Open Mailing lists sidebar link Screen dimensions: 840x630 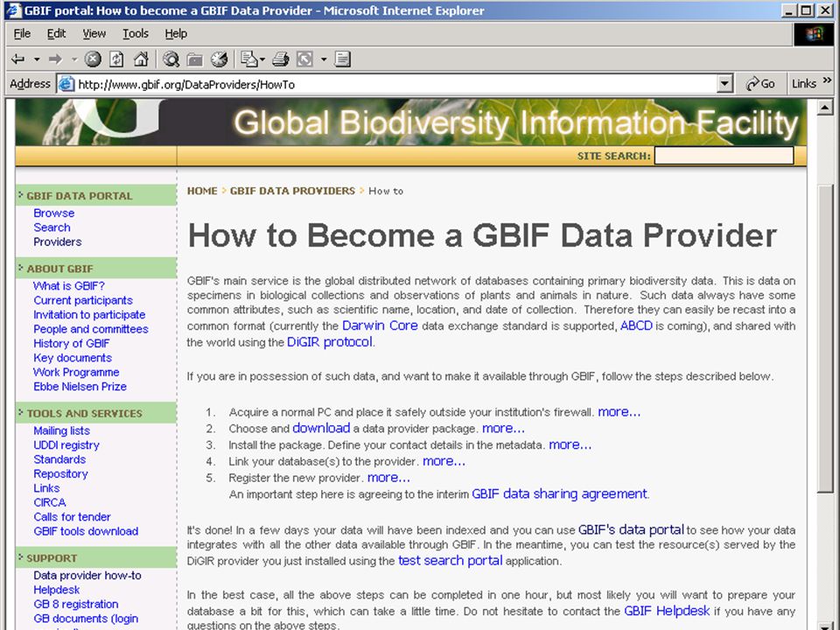(61, 430)
